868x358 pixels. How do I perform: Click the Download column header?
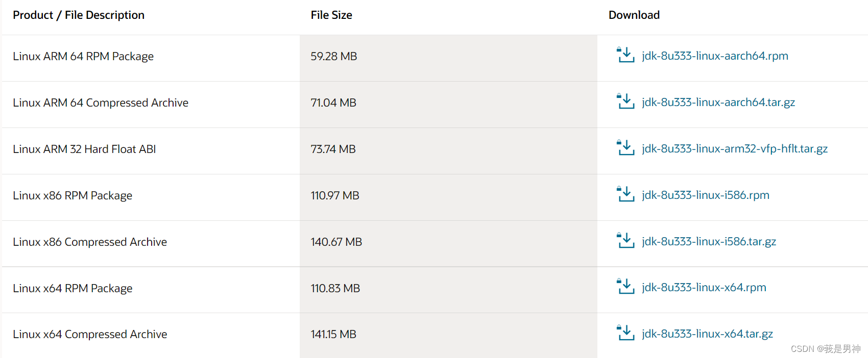click(x=634, y=15)
